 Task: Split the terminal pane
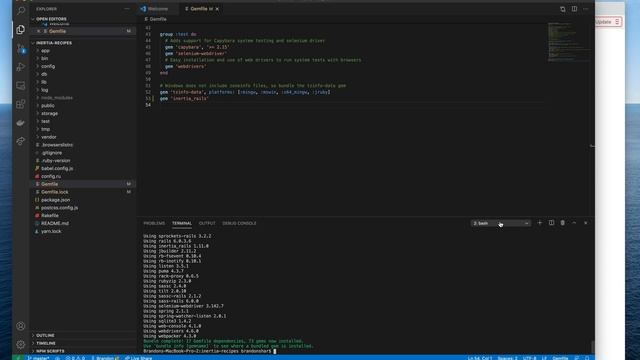(551, 223)
